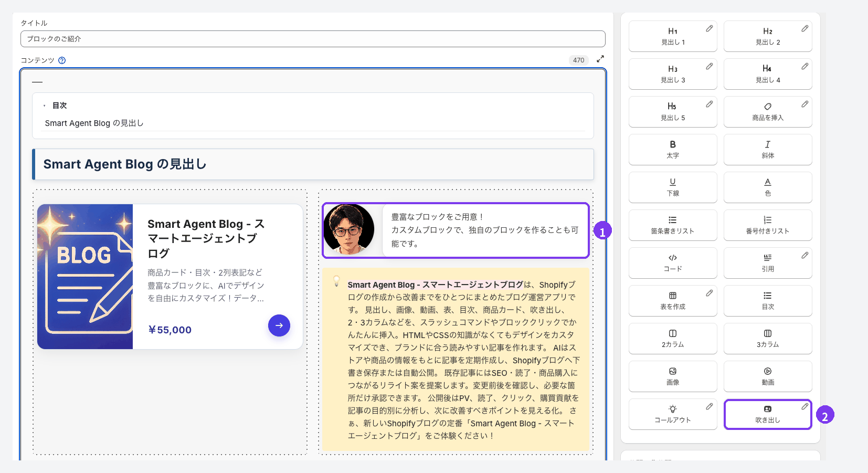The width and height of the screenshot is (868, 473).
Task: Insert a 動画 video block
Action: pyautogui.click(x=768, y=376)
